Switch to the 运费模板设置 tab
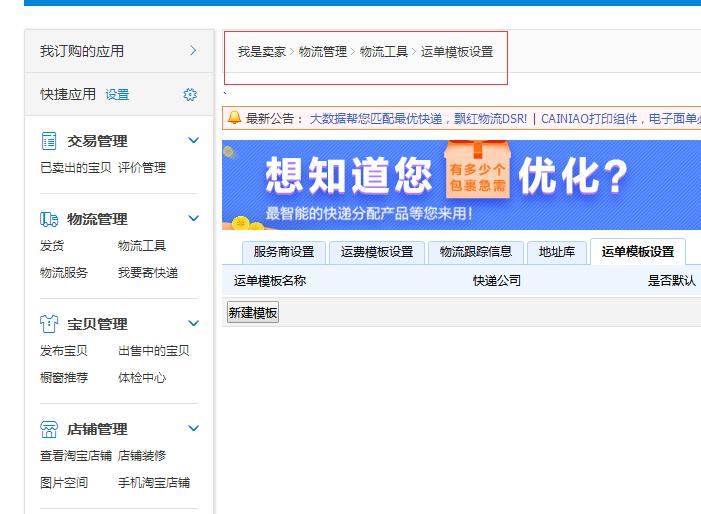The width and height of the screenshot is (701, 514). coord(377,252)
